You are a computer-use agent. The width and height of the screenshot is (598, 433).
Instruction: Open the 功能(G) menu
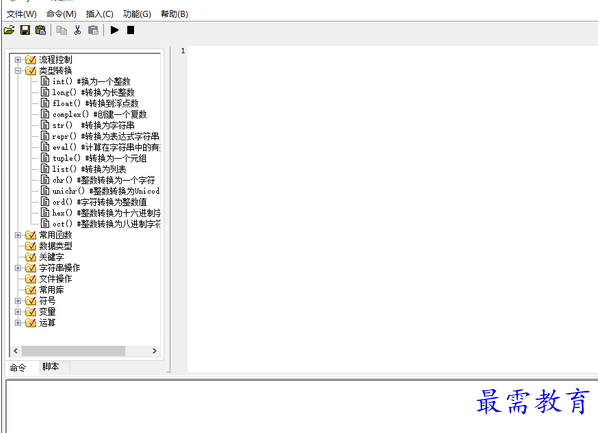pyautogui.click(x=137, y=14)
